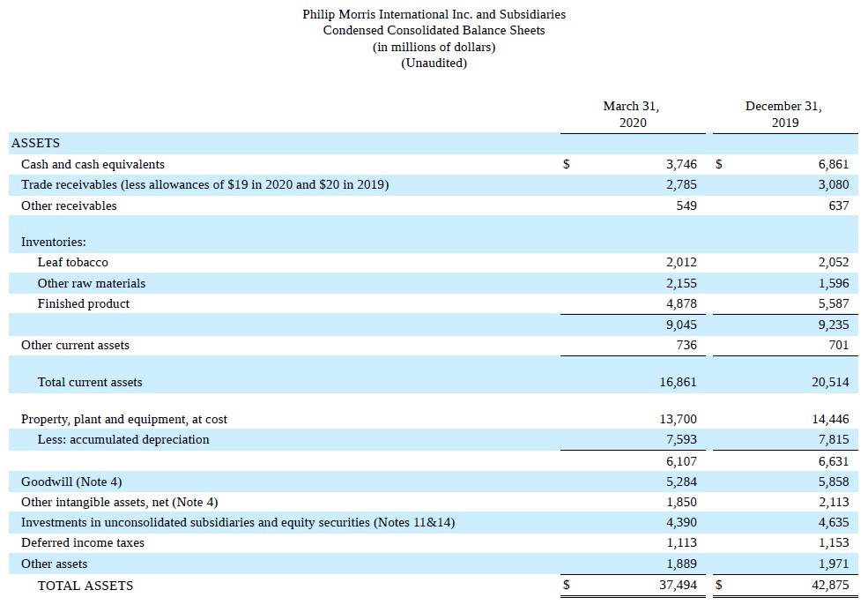The width and height of the screenshot is (868, 605).
Task: Pick other intangible assets value 1,850
Action: [681, 503]
